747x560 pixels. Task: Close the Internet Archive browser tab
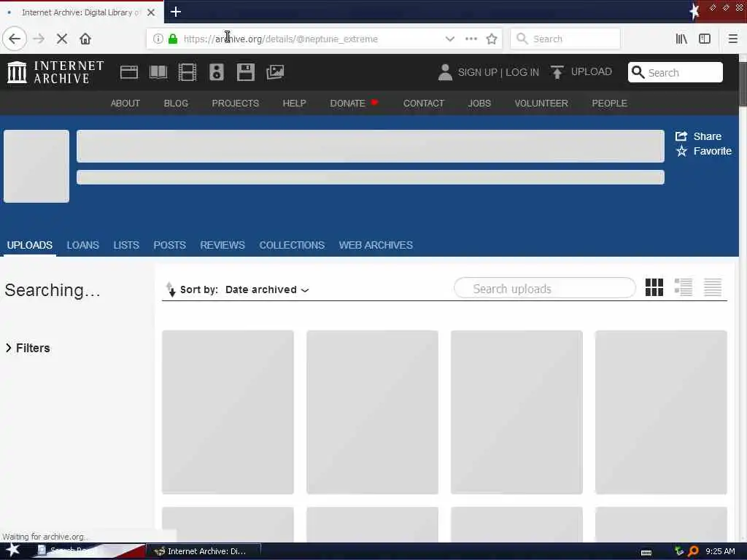pos(150,12)
